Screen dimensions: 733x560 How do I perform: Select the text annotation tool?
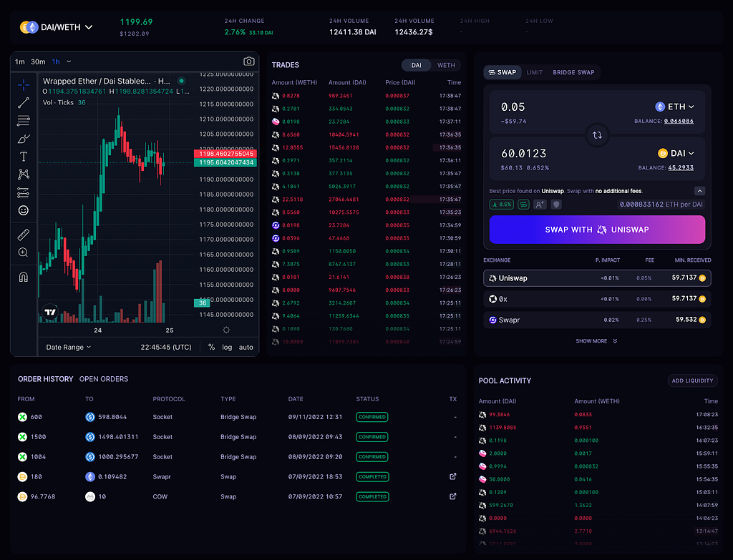[24, 157]
